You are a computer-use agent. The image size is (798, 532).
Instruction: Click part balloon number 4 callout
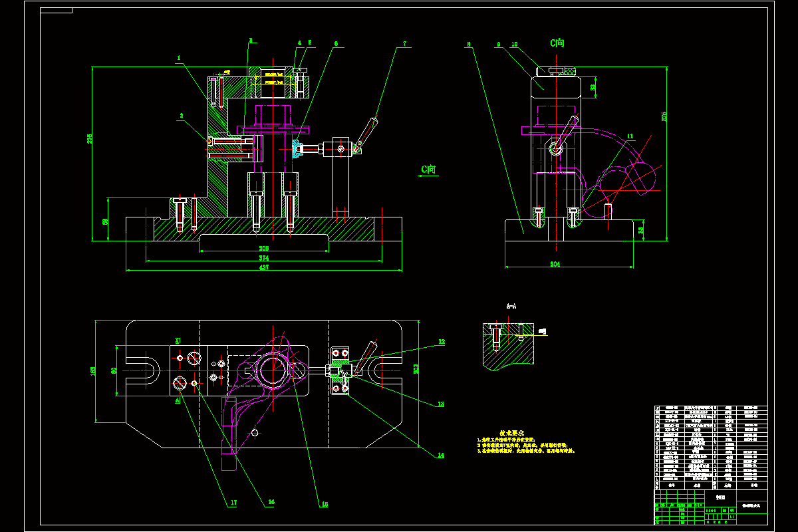[299, 43]
